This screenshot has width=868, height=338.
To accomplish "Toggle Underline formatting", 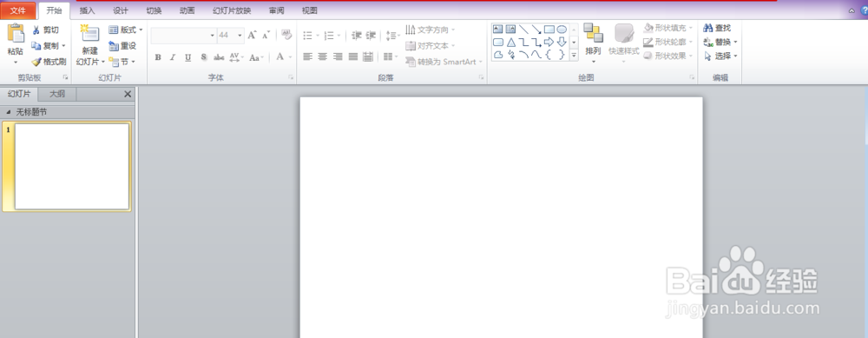I will coord(188,57).
